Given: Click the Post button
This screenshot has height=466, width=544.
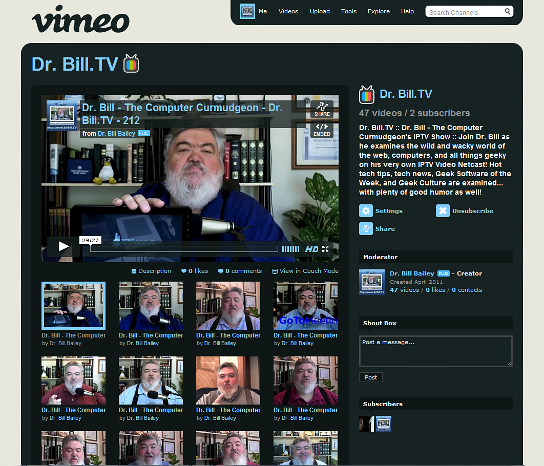Looking at the screenshot, I should pos(371,377).
